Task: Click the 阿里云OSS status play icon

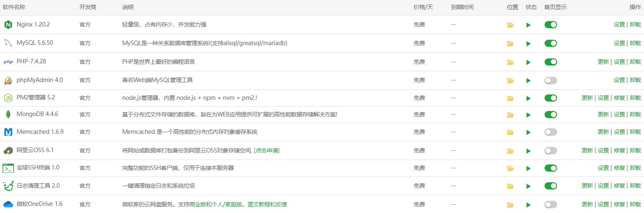Action: (528, 151)
